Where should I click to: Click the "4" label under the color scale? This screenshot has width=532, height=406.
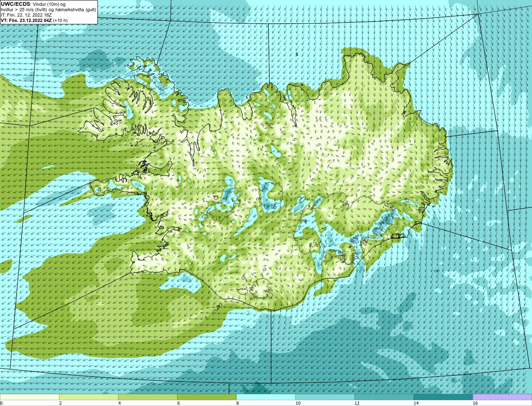(119, 403)
